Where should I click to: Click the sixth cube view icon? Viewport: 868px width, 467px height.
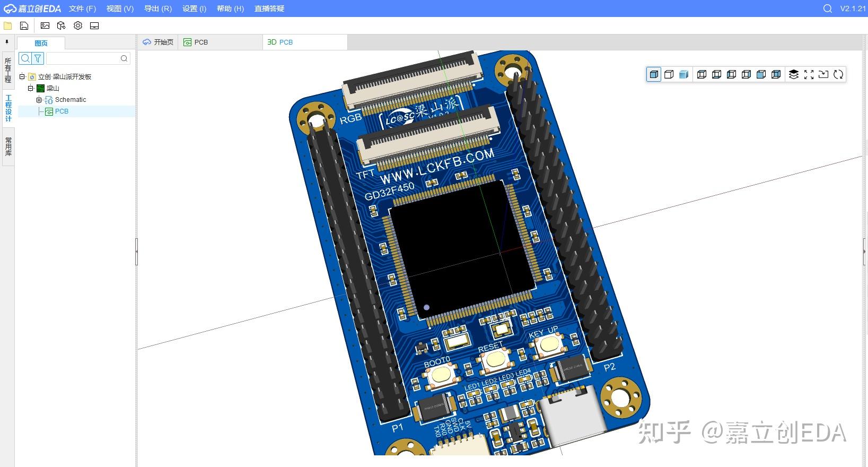pos(776,74)
